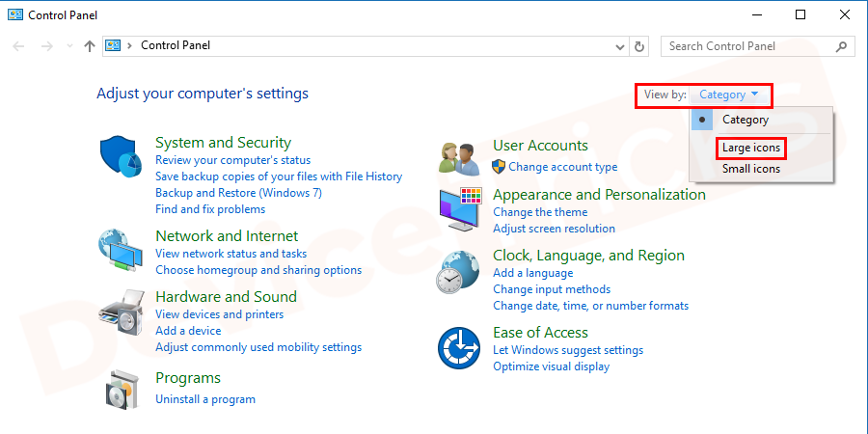Open the Uninstall a program link
The image size is (868, 434).
click(x=205, y=398)
